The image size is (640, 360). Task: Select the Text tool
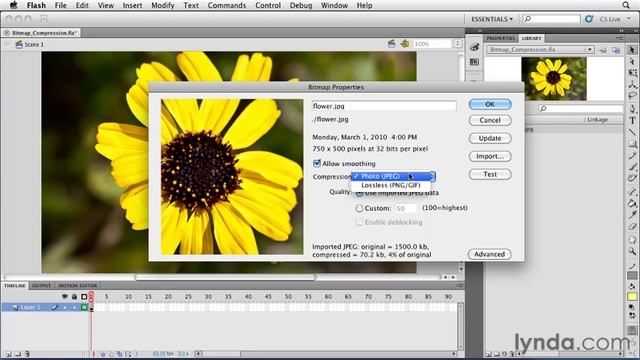click(x=632, y=120)
